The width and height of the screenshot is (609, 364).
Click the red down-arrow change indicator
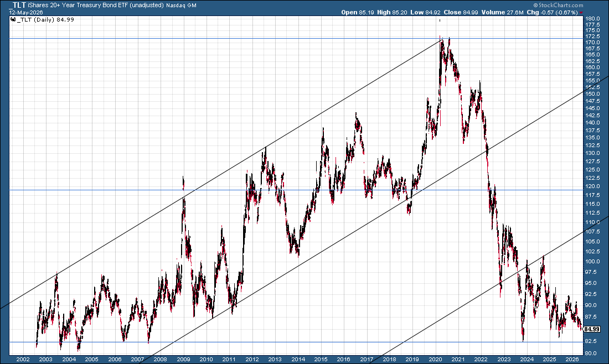581,12
